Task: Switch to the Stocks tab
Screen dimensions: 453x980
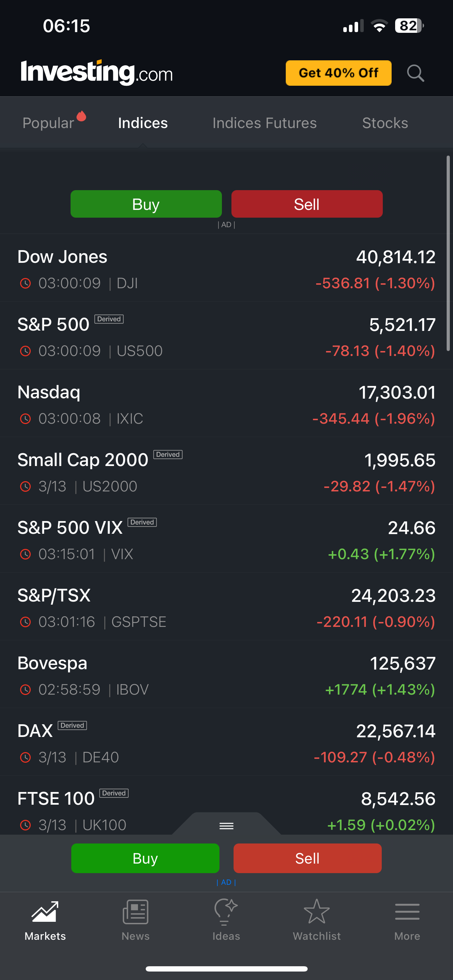Action: 385,123
